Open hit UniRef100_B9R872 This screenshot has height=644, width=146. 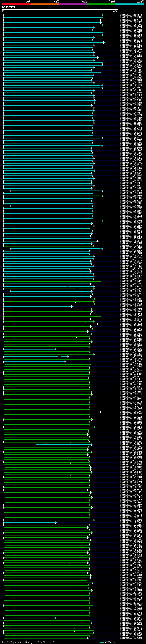131,15
